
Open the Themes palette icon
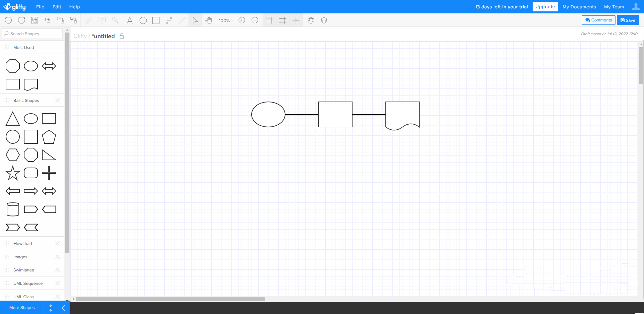(311, 20)
